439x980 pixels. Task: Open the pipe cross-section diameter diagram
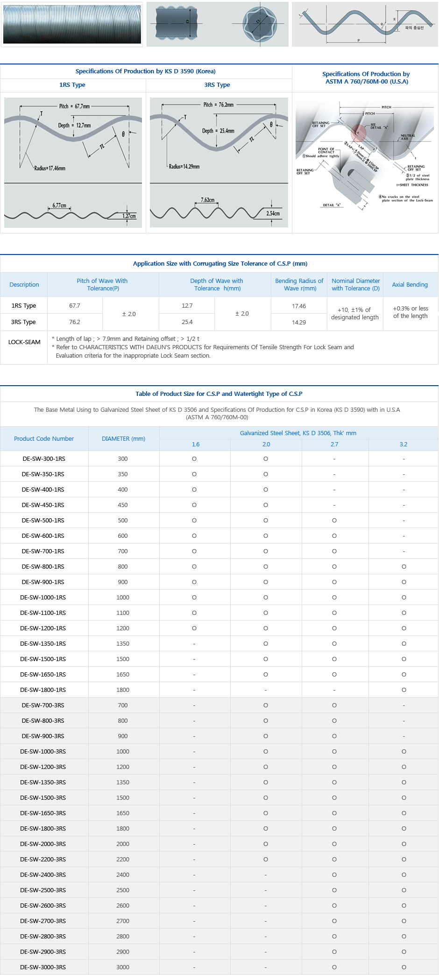(x=218, y=24)
